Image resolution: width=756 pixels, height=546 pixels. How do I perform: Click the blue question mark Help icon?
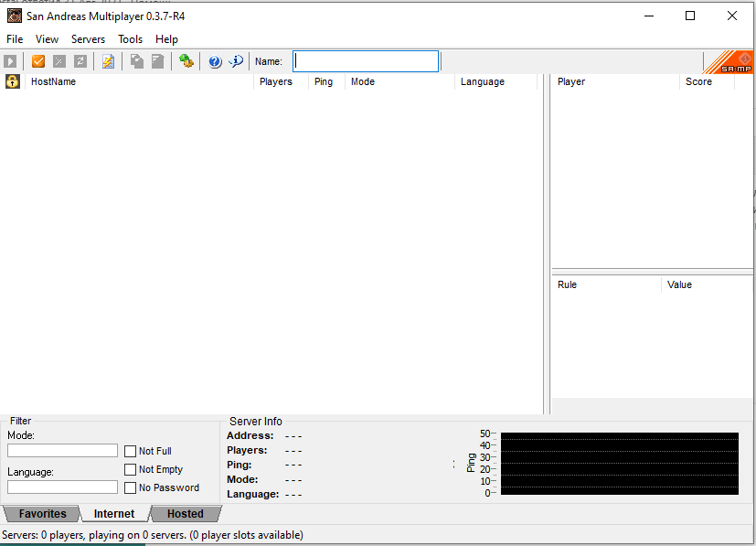click(x=215, y=61)
